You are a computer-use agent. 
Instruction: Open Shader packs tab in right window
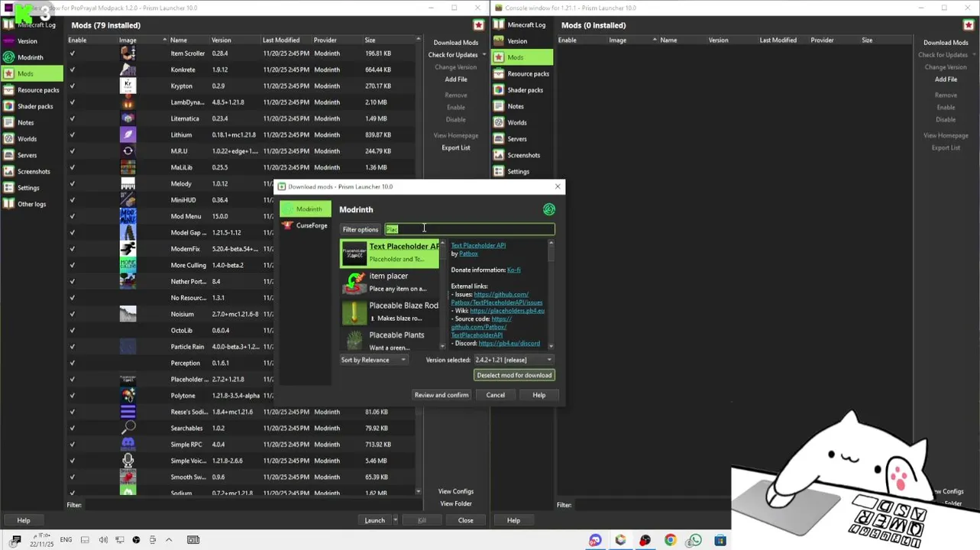tap(522, 90)
